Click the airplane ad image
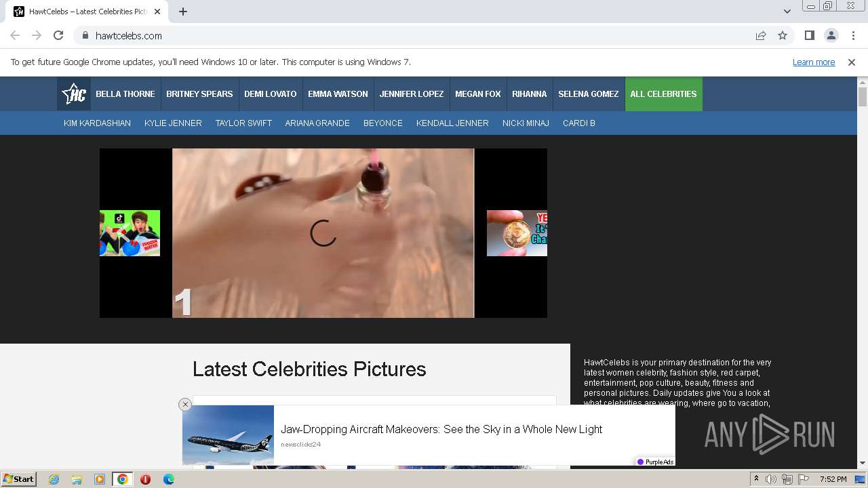This screenshot has width=868, height=488. [x=228, y=435]
